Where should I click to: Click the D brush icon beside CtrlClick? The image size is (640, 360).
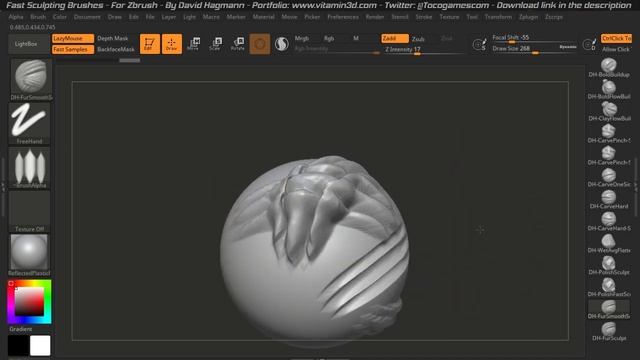coord(589,44)
